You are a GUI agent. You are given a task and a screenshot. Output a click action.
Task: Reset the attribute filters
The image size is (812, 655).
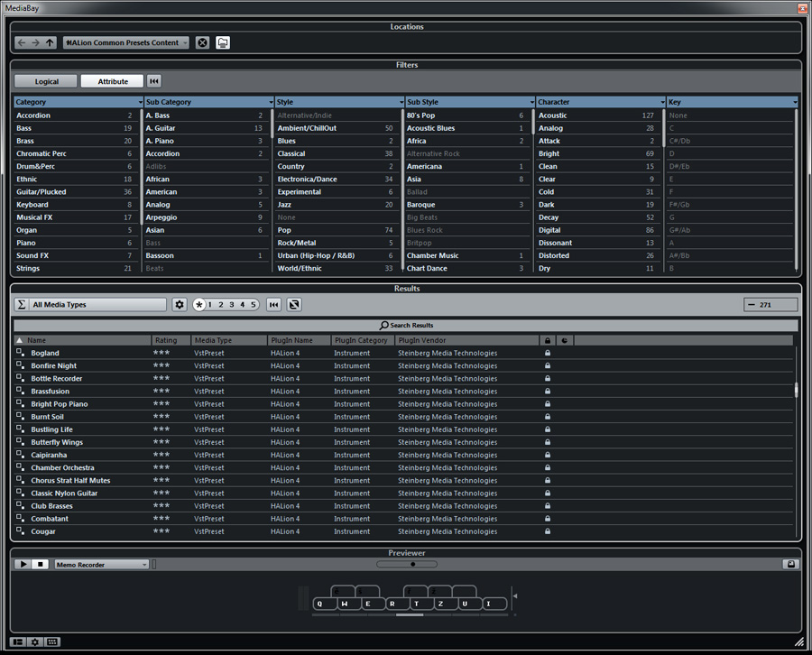[154, 81]
